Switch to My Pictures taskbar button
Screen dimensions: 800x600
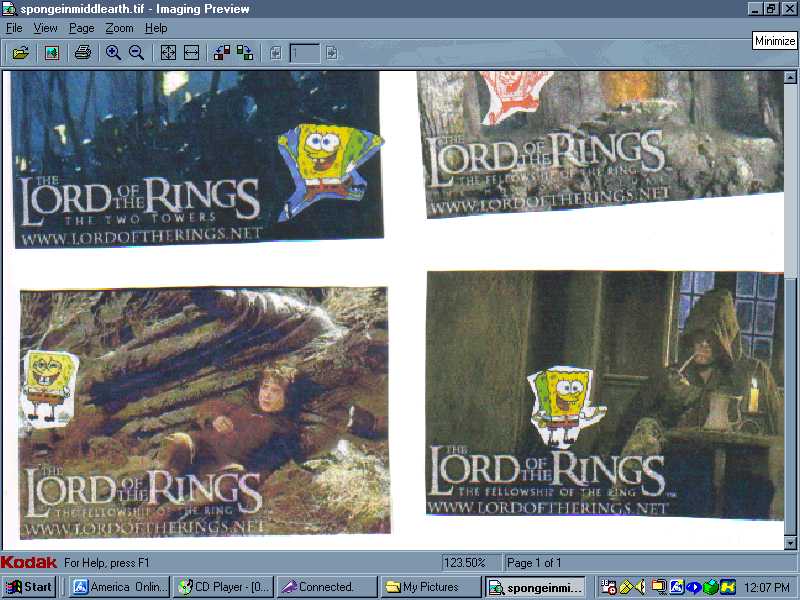(431, 587)
